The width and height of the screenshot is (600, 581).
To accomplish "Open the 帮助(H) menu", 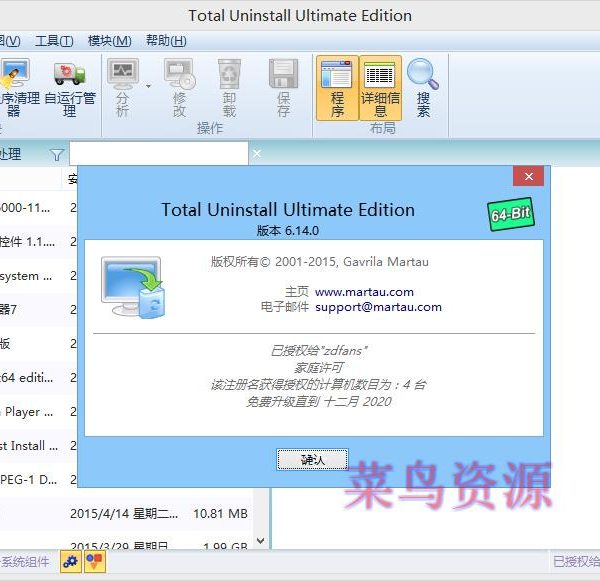I will [x=166, y=41].
